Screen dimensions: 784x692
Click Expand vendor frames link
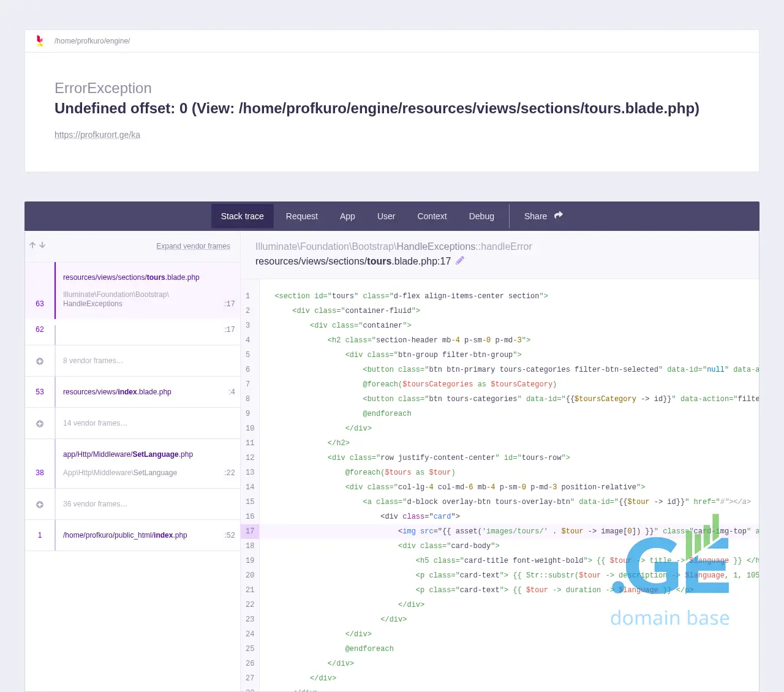[x=193, y=246]
